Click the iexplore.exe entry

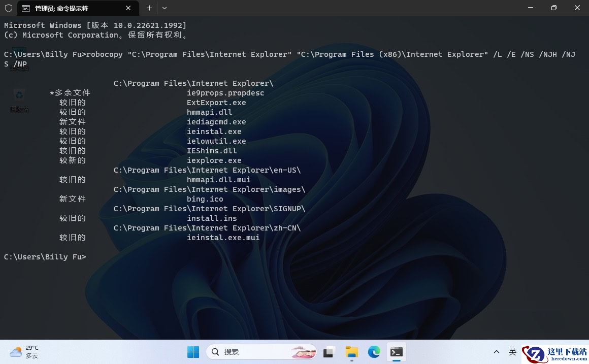pos(214,160)
